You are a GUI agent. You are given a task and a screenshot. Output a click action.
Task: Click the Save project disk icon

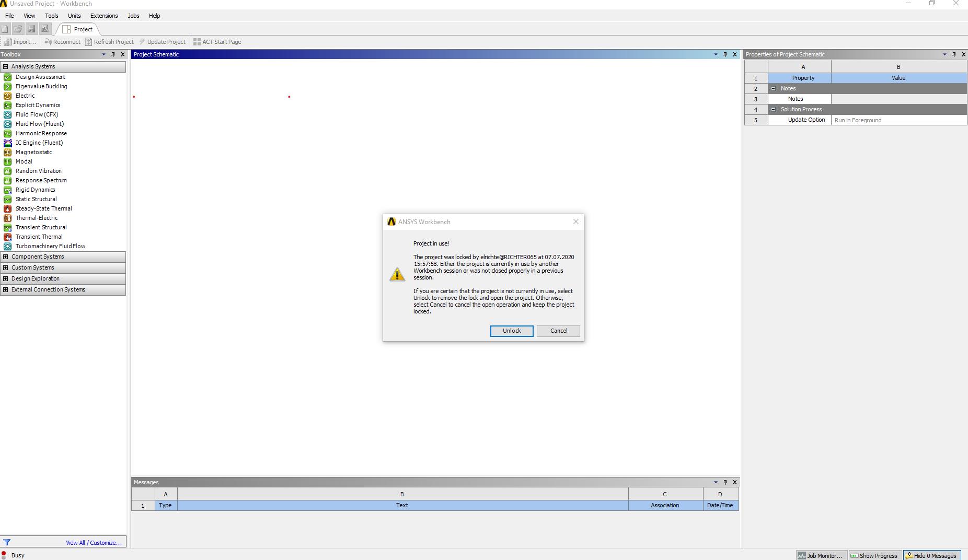[x=31, y=29]
